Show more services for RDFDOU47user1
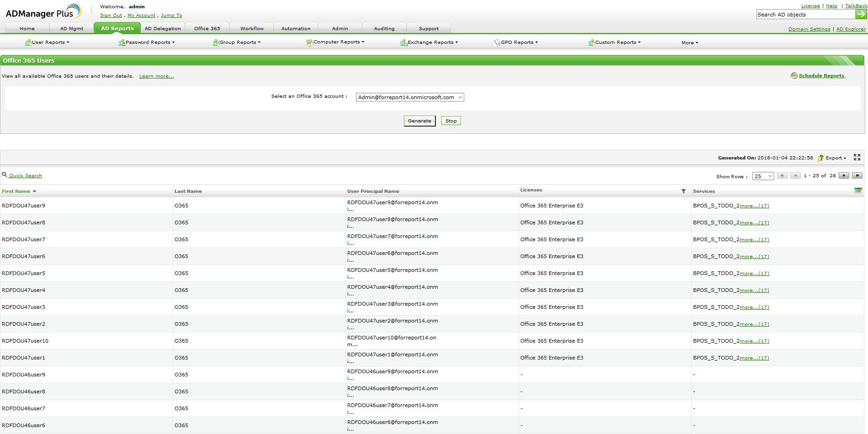Viewport: 868px width, 434px height. pyautogui.click(x=754, y=358)
